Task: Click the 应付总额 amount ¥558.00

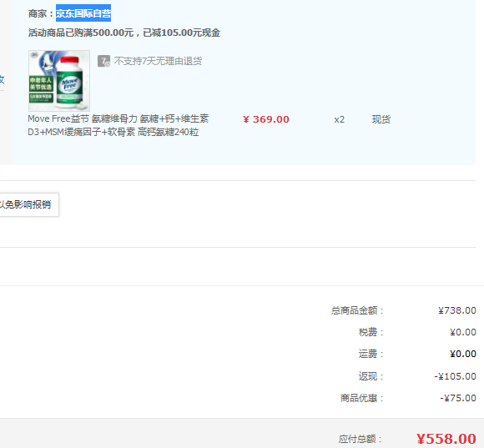Action: tap(446, 439)
